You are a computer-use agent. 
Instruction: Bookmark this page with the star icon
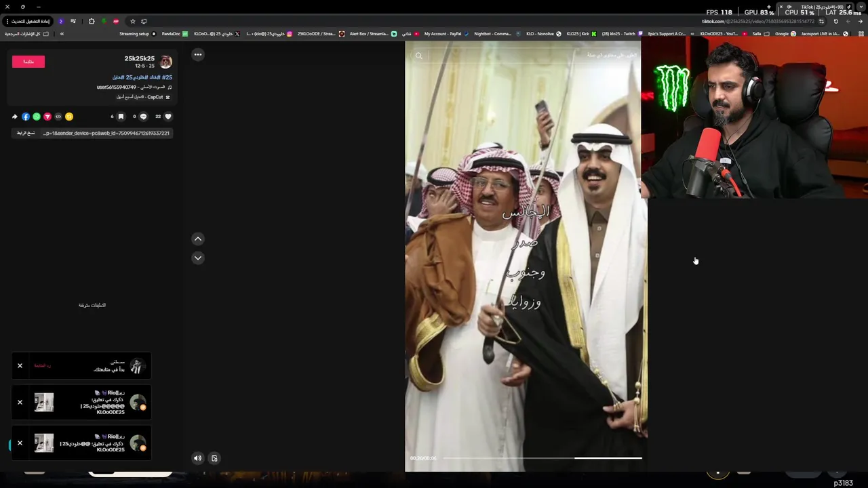tap(133, 21)
